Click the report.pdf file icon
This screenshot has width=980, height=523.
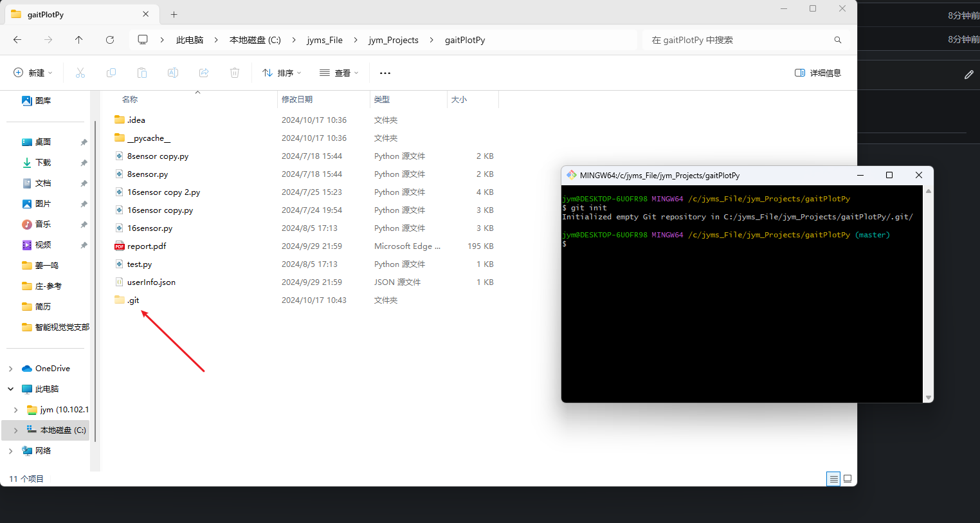[x=120, y=246]
